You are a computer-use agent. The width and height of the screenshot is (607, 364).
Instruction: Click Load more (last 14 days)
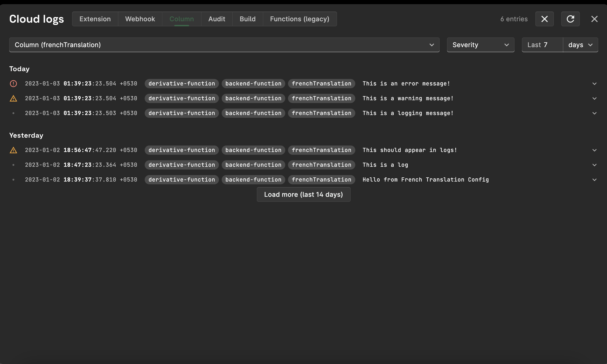pyautogui.click(x=303, y=194)
